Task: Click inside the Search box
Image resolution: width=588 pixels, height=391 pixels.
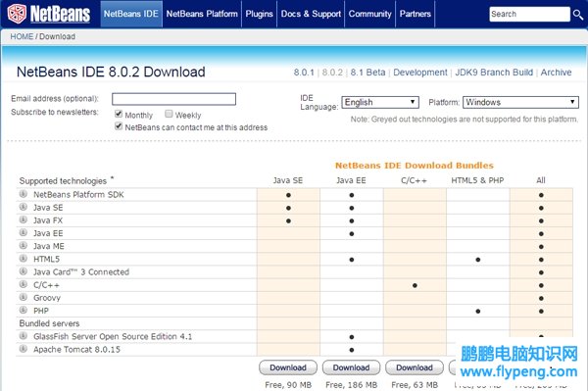Action: [529, 15]
